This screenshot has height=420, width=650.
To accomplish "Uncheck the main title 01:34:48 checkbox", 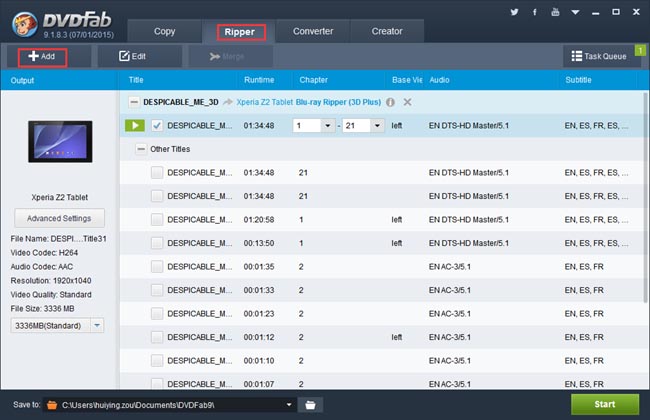I will pyautogui.click(x=157, y=126).
